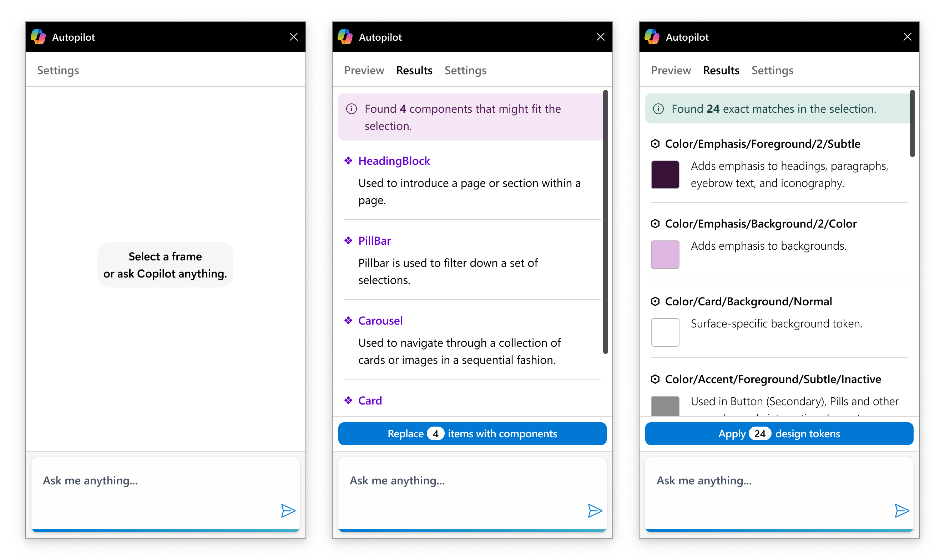Click the Copilot logo in the right Autopilot panel

[652, 37]
